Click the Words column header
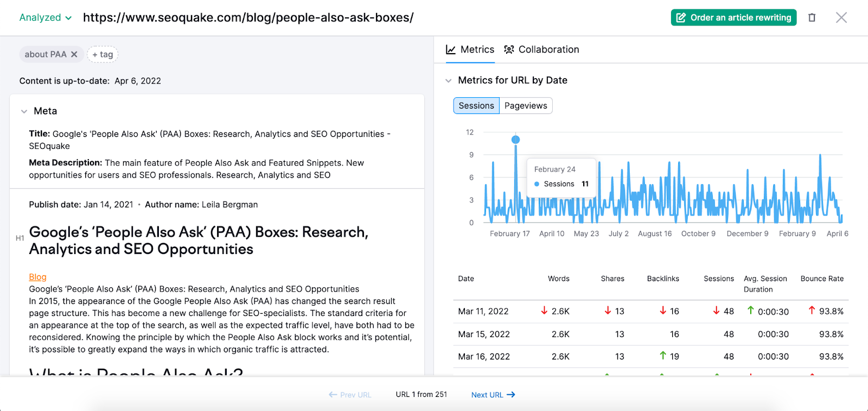 558,279
